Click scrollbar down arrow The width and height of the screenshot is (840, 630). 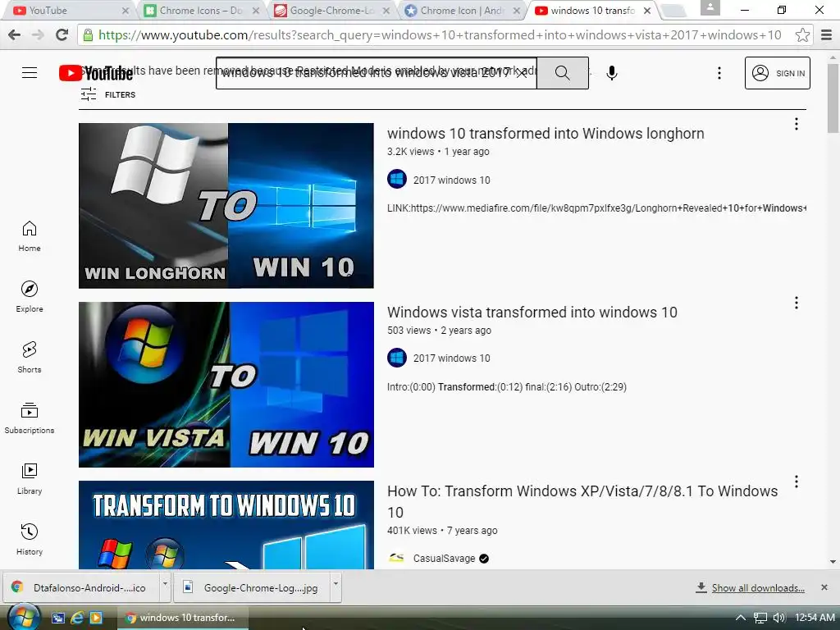click(833, 562)
